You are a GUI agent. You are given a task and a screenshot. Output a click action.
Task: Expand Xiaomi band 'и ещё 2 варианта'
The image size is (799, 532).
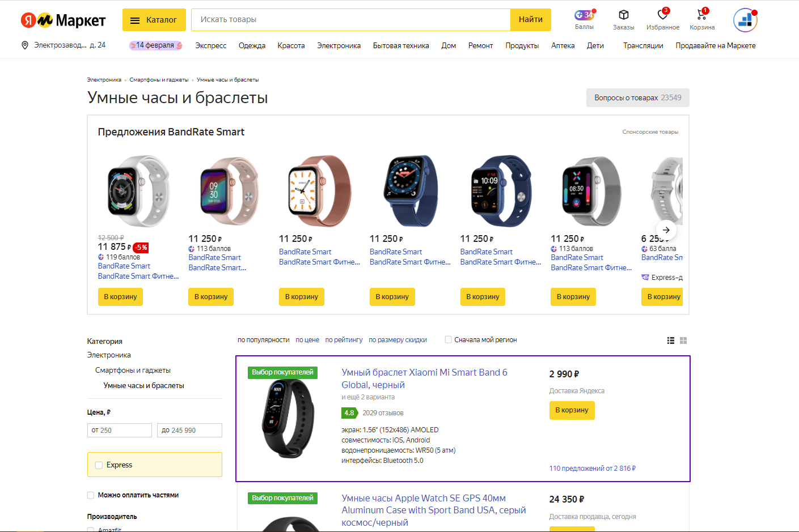pyautogui.click(x=368, y=397)
